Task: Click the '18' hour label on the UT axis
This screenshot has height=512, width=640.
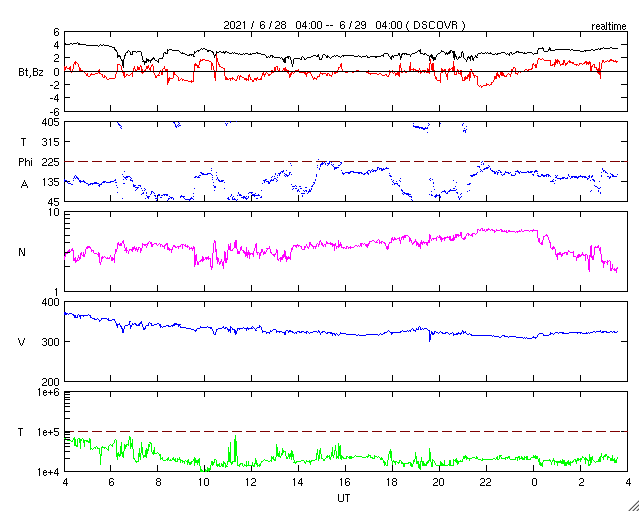Action: (391, 483)
